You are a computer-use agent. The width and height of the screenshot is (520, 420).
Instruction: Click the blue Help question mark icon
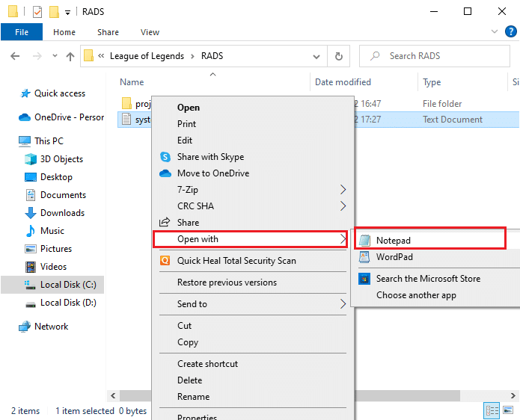point(511,31)
